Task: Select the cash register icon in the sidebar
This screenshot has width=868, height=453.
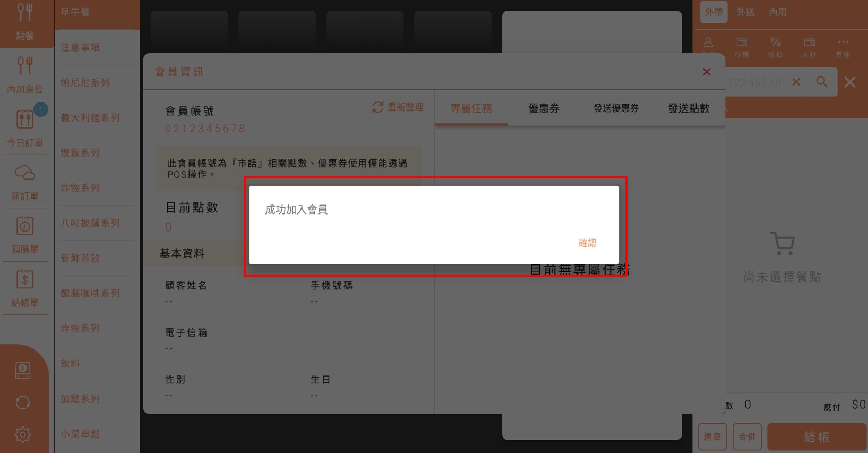Action: [23, 370]
